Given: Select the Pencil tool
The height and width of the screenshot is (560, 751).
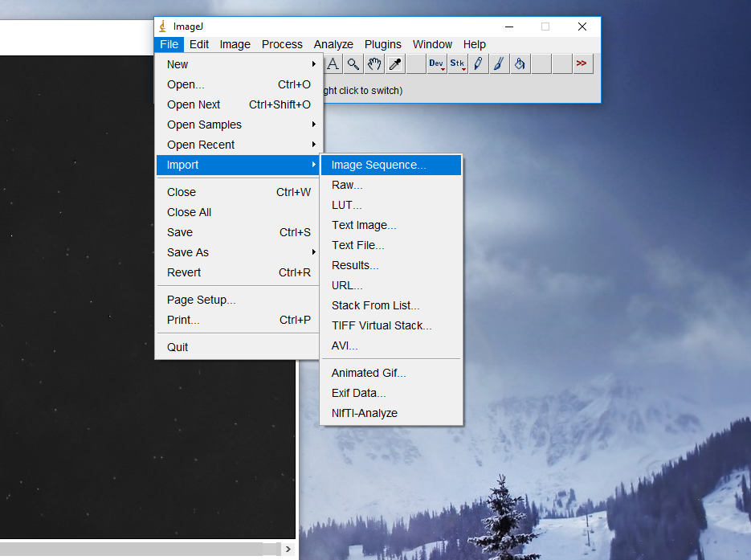Looking at the screenshot, I should point(479,64).
